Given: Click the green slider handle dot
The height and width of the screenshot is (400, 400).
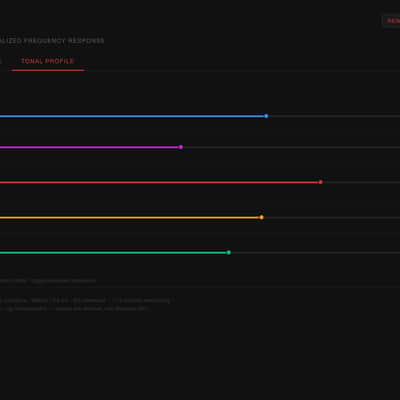Looking at the screenshot, I should tap(229, 252).
